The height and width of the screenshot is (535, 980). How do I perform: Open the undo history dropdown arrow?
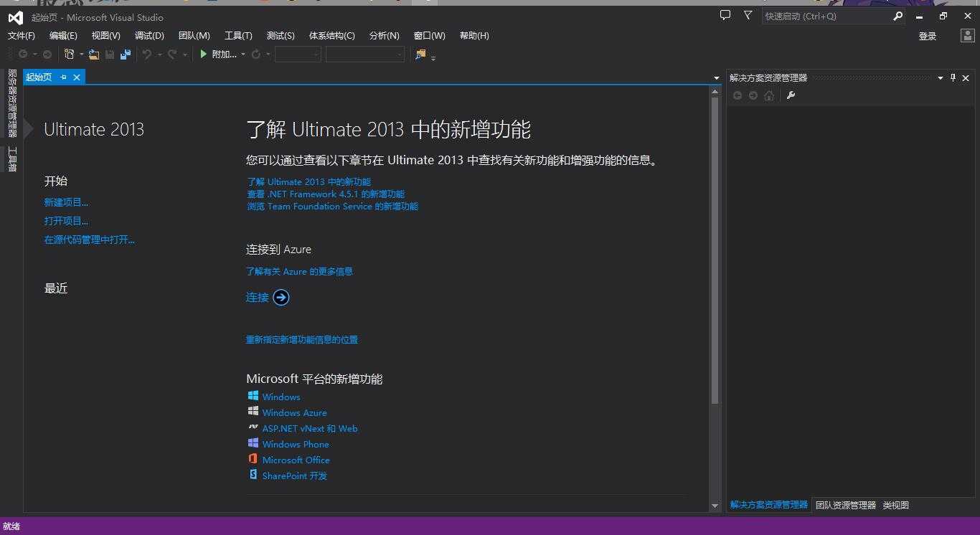[159, 55]
